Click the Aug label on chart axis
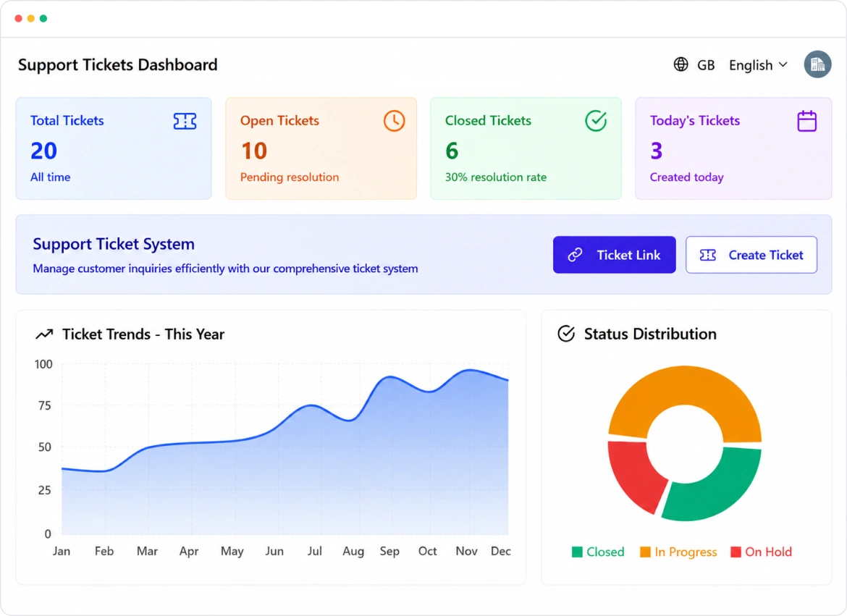847x616 pixels. 353,551
